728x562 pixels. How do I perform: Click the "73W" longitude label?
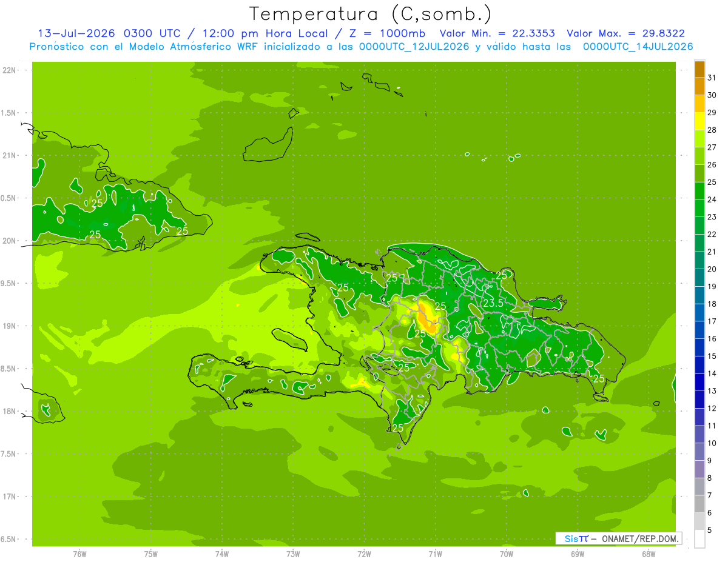293,554
